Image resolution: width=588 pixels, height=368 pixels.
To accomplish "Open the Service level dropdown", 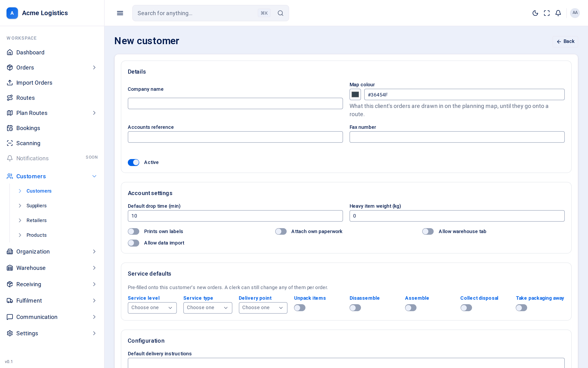I will point(152,308).
